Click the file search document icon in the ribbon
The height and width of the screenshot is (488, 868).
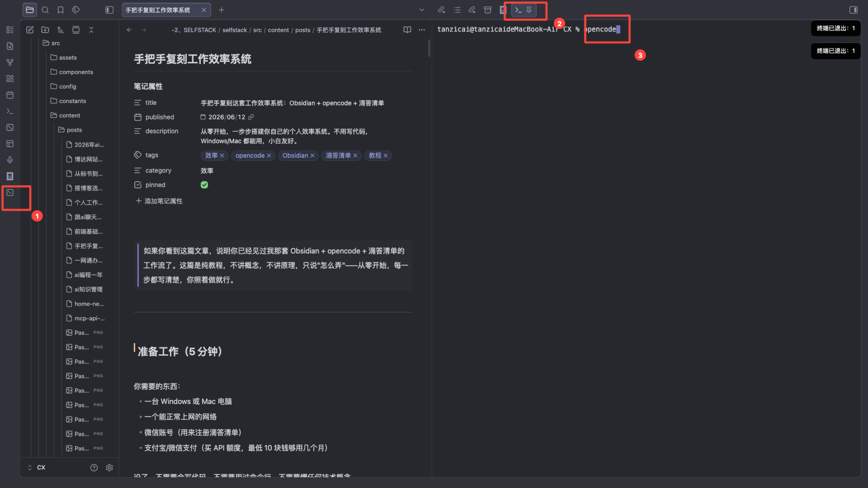point(10,46)
